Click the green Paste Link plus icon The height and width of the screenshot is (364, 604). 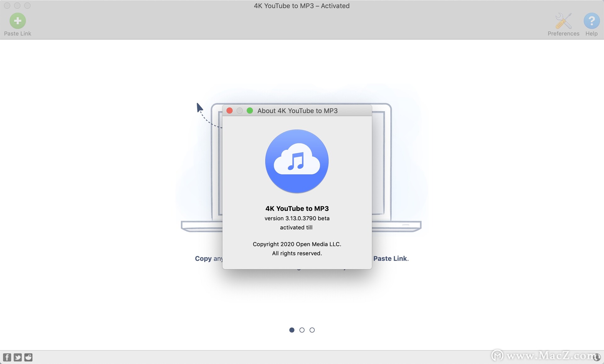18,21
